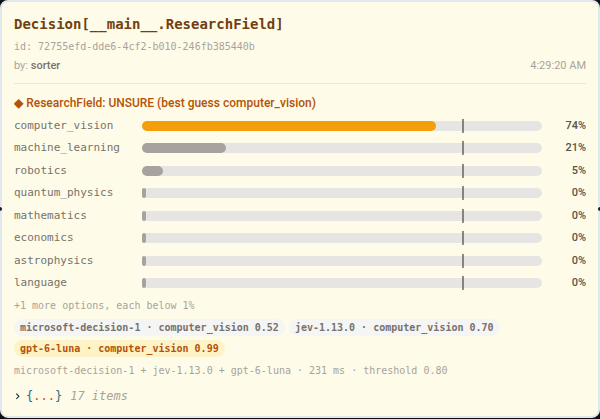This screenshot has height=419, width=600.
Task: Click the computer_vision row label
Action: point(64,126)
